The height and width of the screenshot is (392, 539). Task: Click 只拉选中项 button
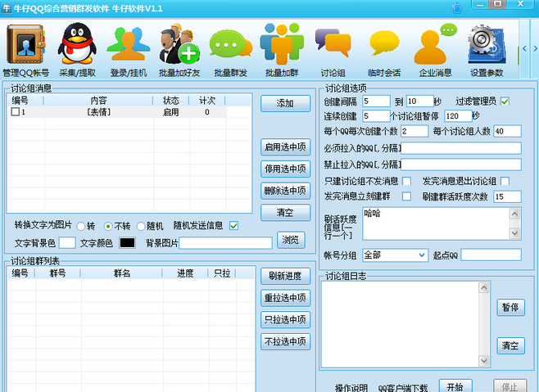click(x=285, y=320)
